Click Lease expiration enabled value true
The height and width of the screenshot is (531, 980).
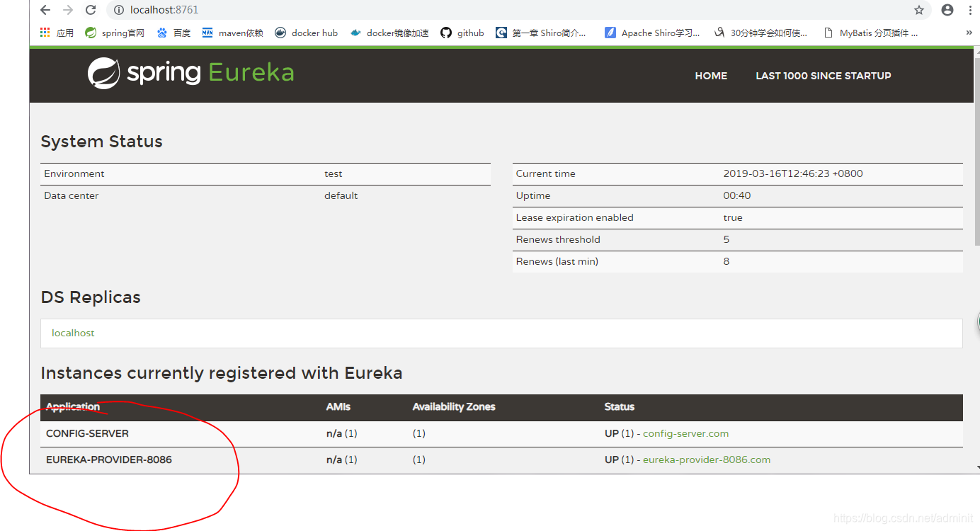pos(733,217)
